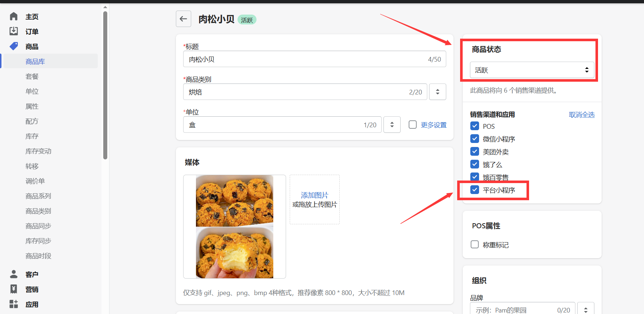The image size is (644, 314).
Task: Uncheck the 平台小程序 channel
Action: [x=475, y=190]
